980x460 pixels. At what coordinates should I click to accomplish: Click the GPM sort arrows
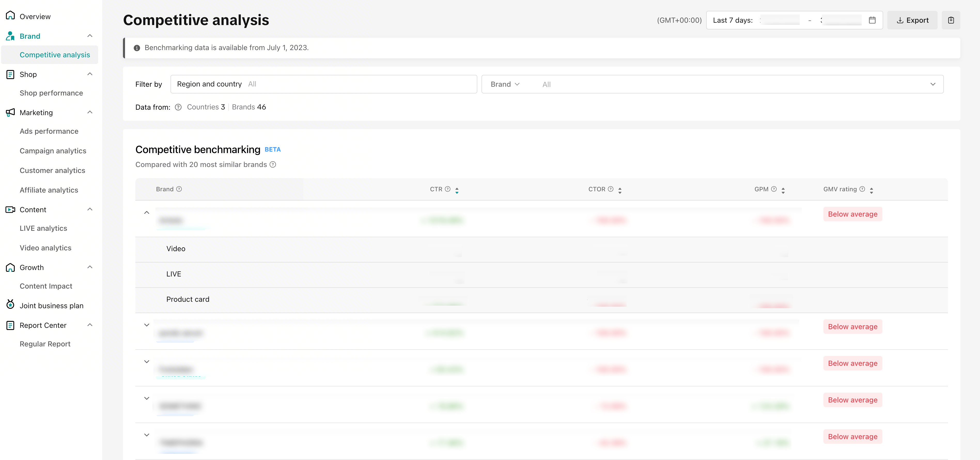pyautogui.click(x=783, y=190)
